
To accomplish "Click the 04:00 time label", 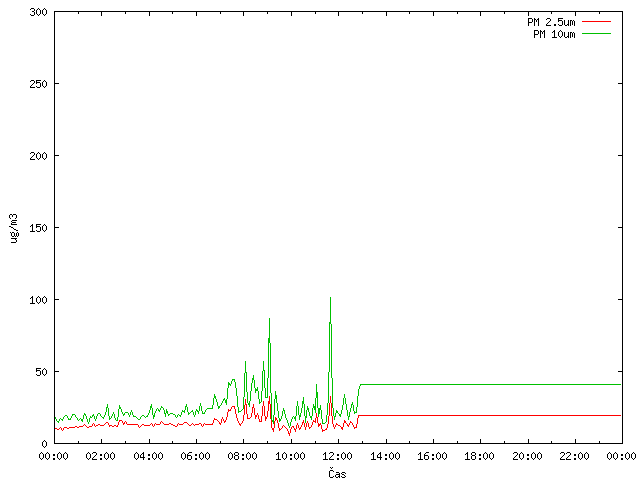I will point(148,456).
